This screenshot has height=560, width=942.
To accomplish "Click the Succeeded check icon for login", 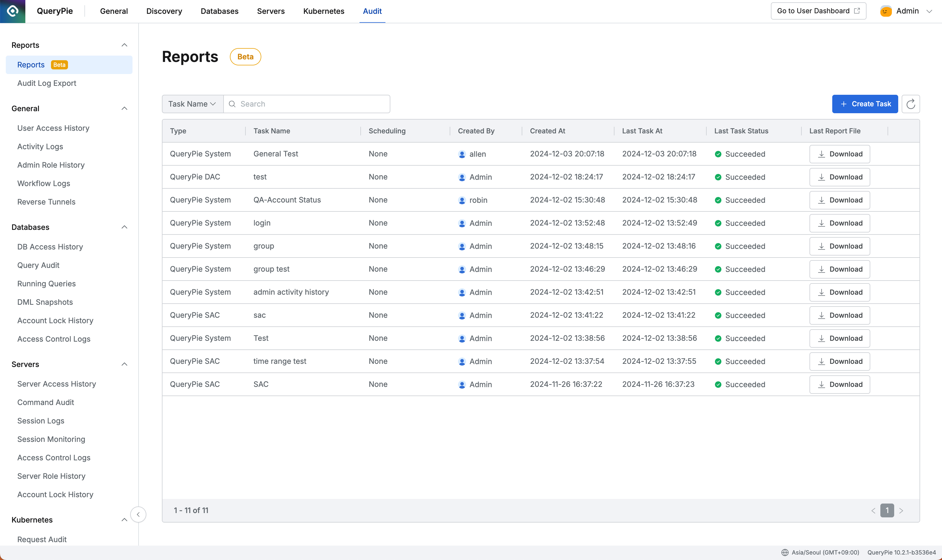I will [x=718, y=223].
